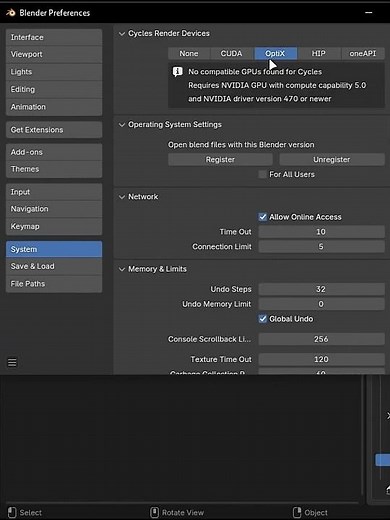This screenshot has height=520, width=390.
Task: Click the Texture Time Out field
Action: tap(321, 359)
